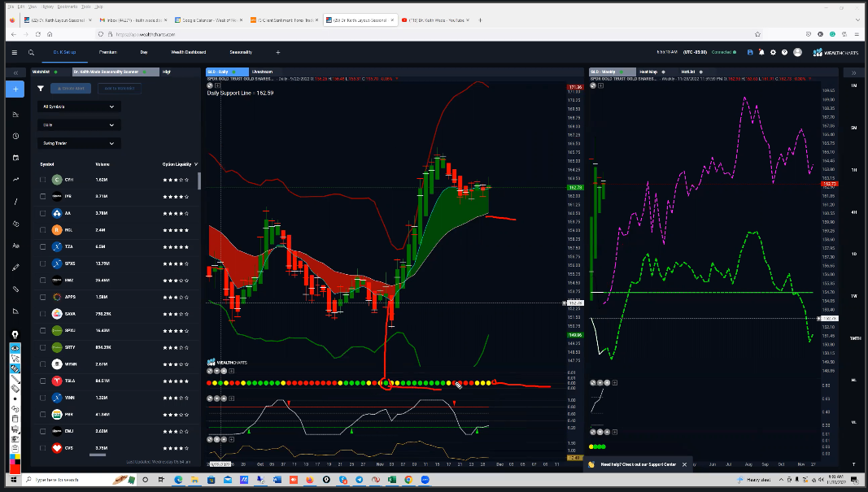Toggle the eye visibility in annotation toolbar
Screen dimensions: 868x492
[15, 348]
